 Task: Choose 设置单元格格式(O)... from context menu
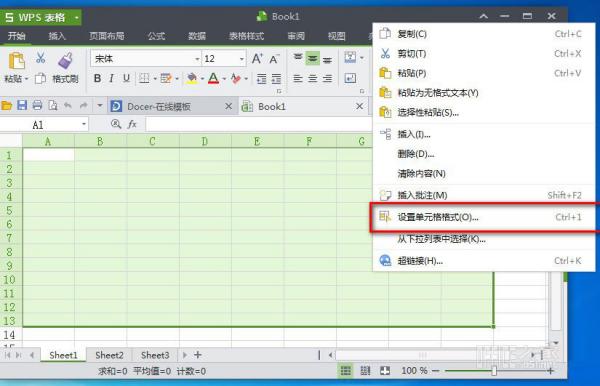(484, 217)
